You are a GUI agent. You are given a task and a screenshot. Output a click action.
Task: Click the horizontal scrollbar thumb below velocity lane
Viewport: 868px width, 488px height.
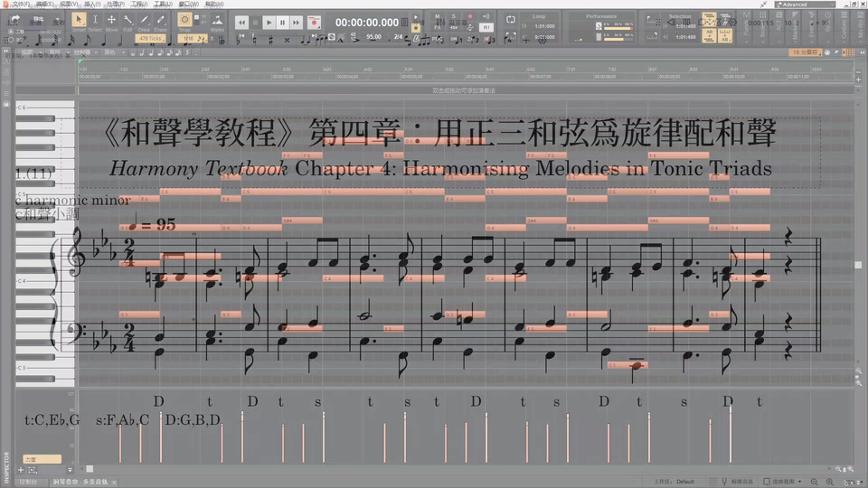point(90,469)
